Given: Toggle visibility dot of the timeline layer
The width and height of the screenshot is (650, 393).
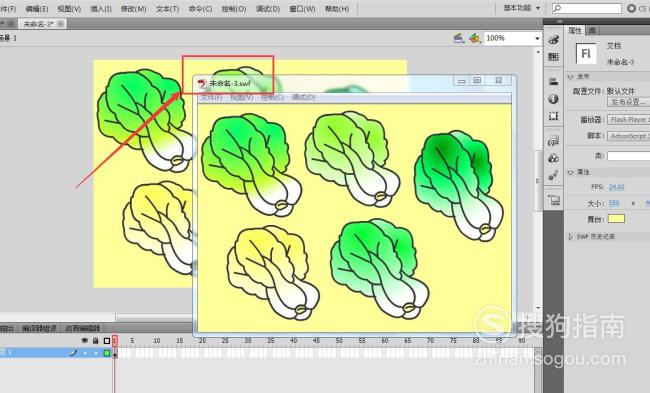Looking at the screenshot, I should (85, 353).
